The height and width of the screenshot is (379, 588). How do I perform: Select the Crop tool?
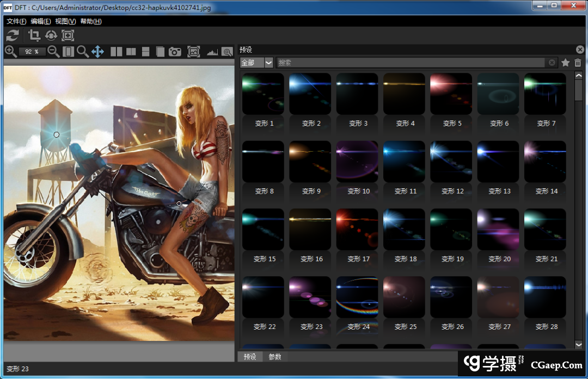(x=34, y=36)
